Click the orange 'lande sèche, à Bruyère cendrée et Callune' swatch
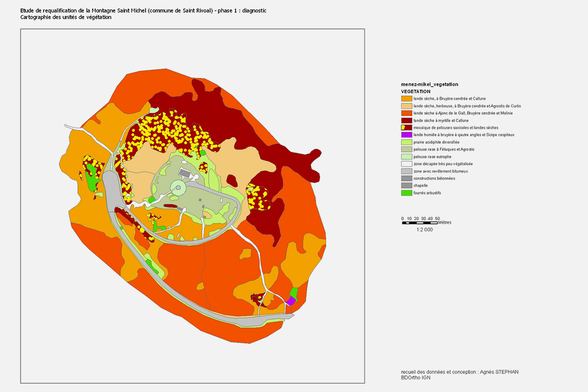 406,98
